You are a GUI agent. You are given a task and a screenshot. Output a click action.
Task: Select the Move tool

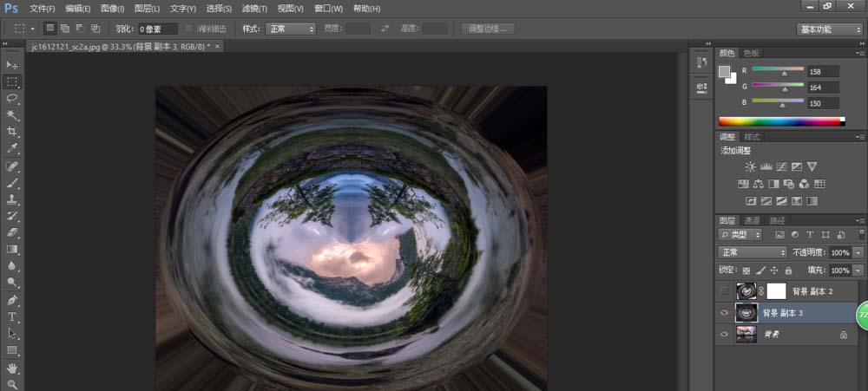coord(12,65)
